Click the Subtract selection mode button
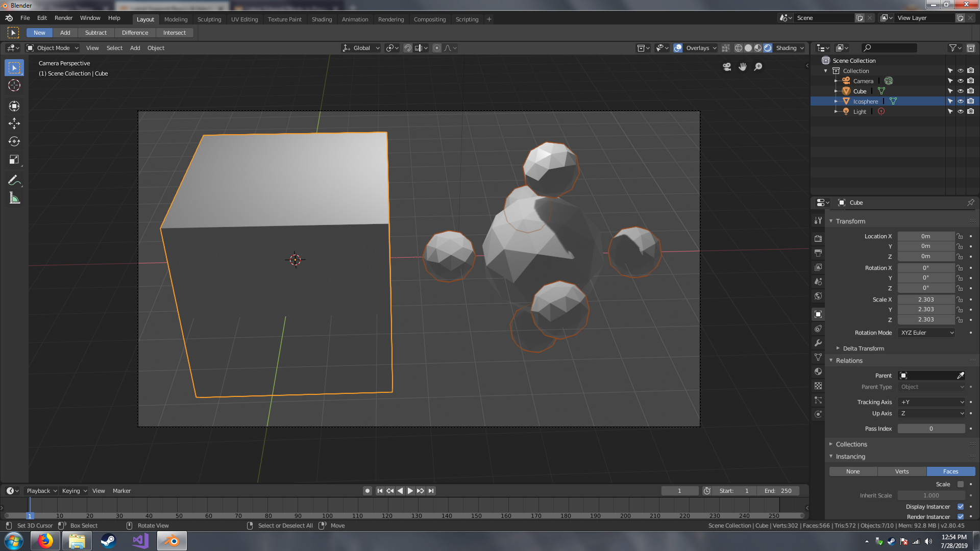The image size is (980, 551). point(95,33)
